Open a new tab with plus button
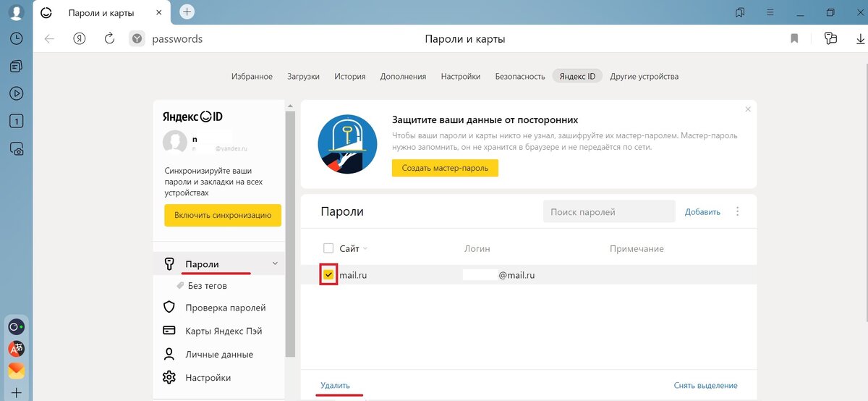 click(187, 12)
